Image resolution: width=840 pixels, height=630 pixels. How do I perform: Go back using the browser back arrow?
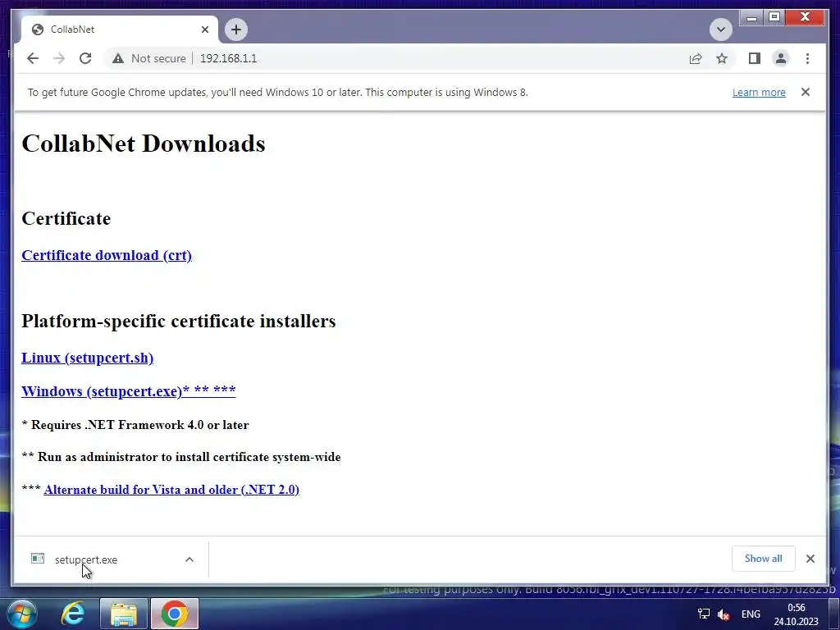pyautogui.click(x=33, y=58)
